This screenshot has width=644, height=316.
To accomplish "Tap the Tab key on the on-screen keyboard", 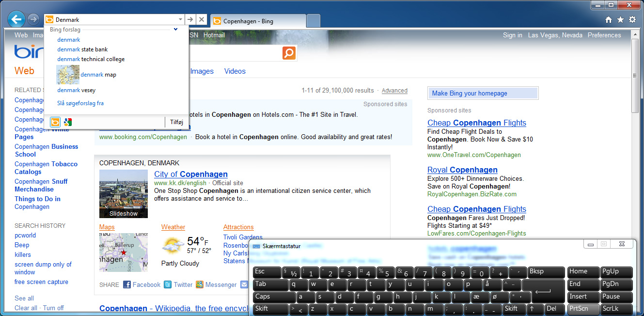I will tap(271, 284).
